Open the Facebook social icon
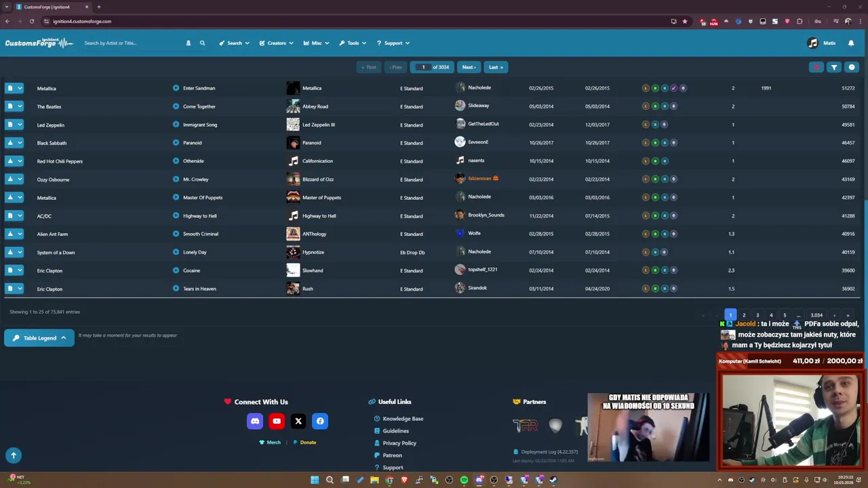This screenshot has height=488, width=868. (x=320, y=421)
